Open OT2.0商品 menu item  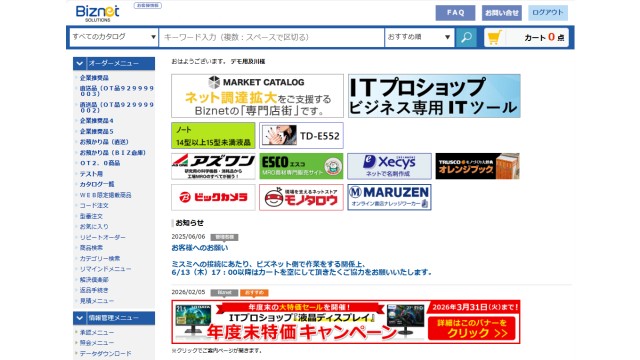[100, 163]
